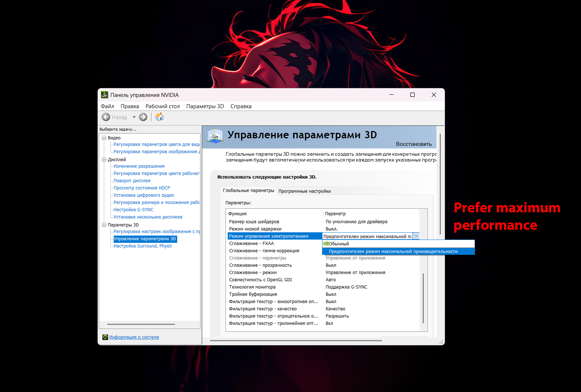Minimize the NVIDIA Control Panel window
The width and height of the screenshot is (581, 392).
pyautogui.click(x=391, y=95)
